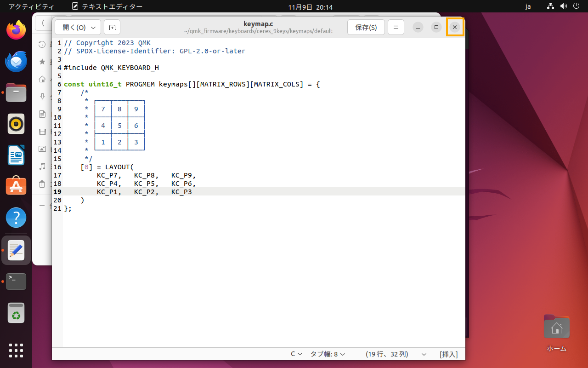The image size is (588, 368).
Task: Open the Files app in the dock
Action: (x=16, y=92)
